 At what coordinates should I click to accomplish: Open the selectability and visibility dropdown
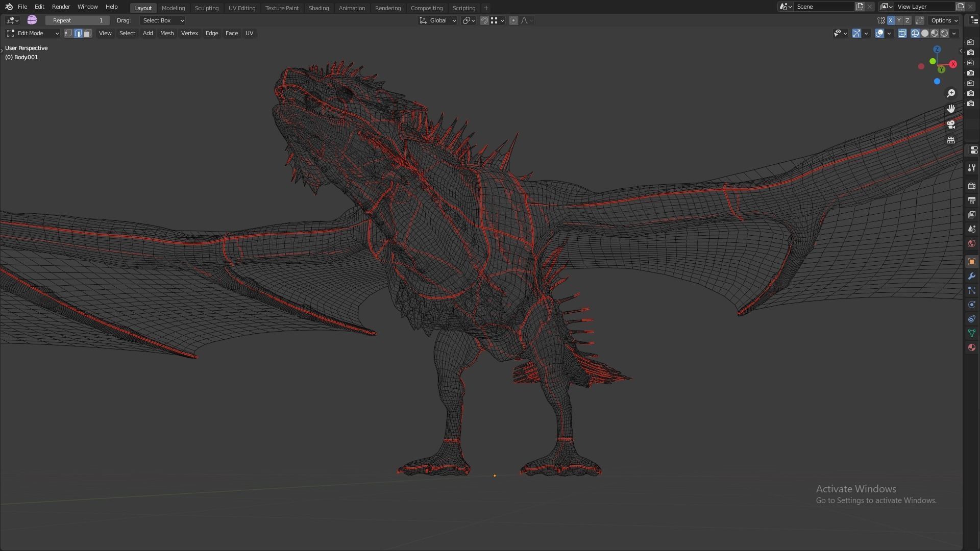tap(840, 33)
